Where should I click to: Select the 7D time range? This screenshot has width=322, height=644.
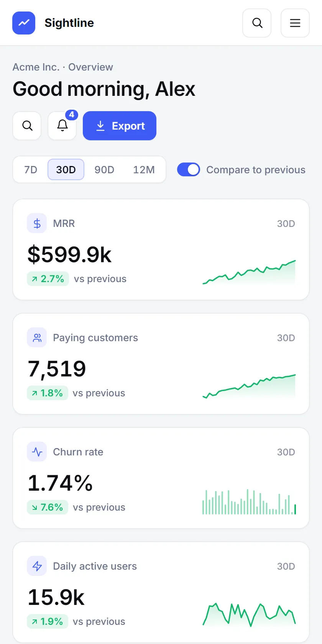coord(31,169)
